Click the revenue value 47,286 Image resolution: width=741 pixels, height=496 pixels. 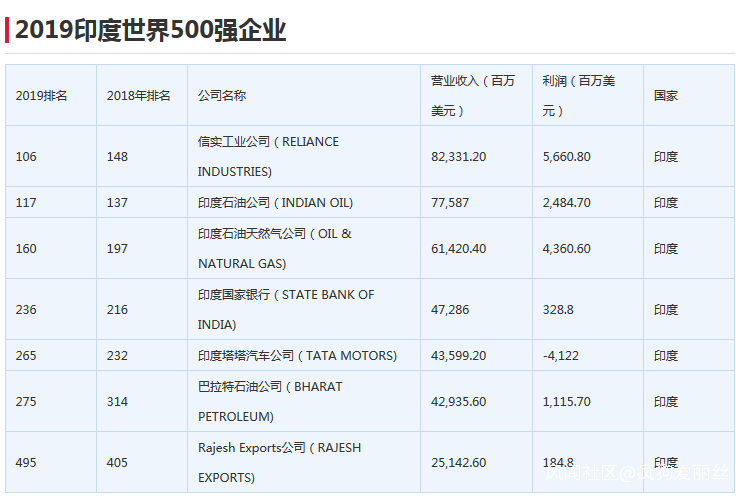(x=450, y=309)
